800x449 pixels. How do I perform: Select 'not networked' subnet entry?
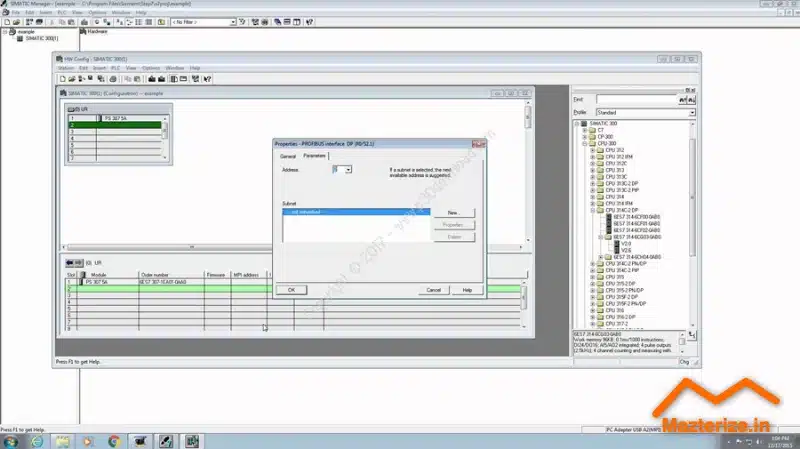pos(356,212)
